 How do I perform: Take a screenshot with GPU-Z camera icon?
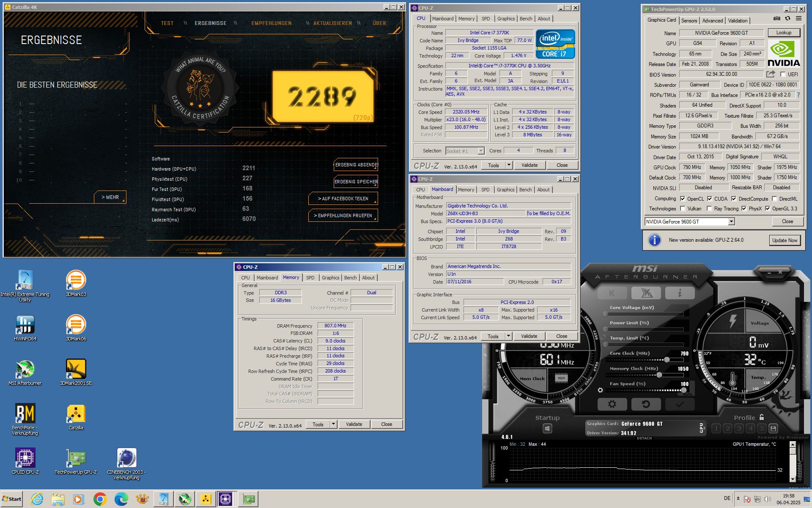pyautogui.click(x=777, y=19)
